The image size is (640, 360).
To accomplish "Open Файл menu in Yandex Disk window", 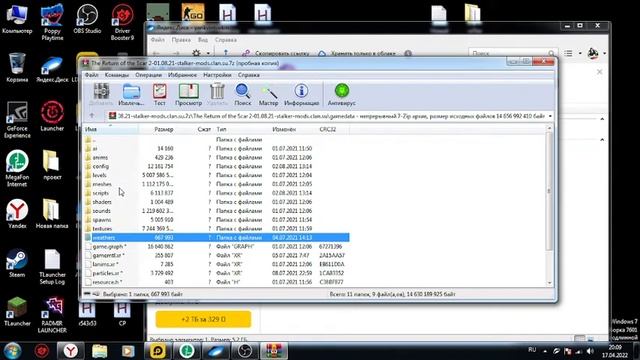I will click(158, 40).
